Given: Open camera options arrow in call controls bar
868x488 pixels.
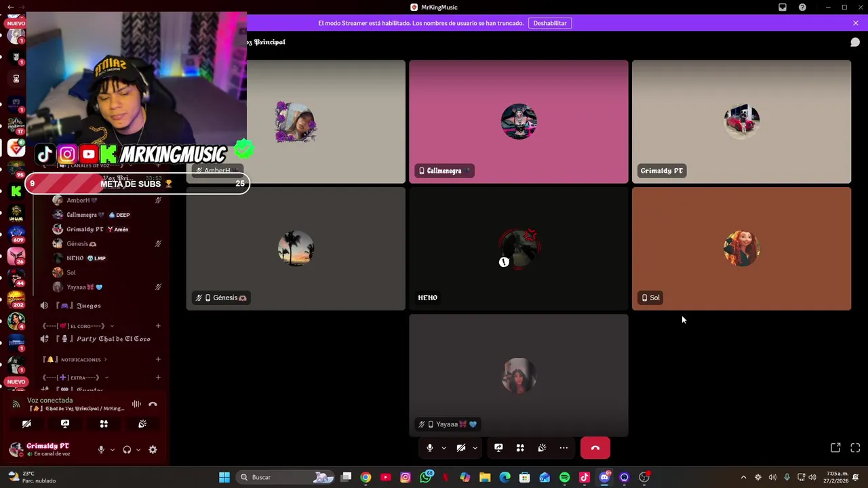Looking at the screenshot, I should point(475,448).
